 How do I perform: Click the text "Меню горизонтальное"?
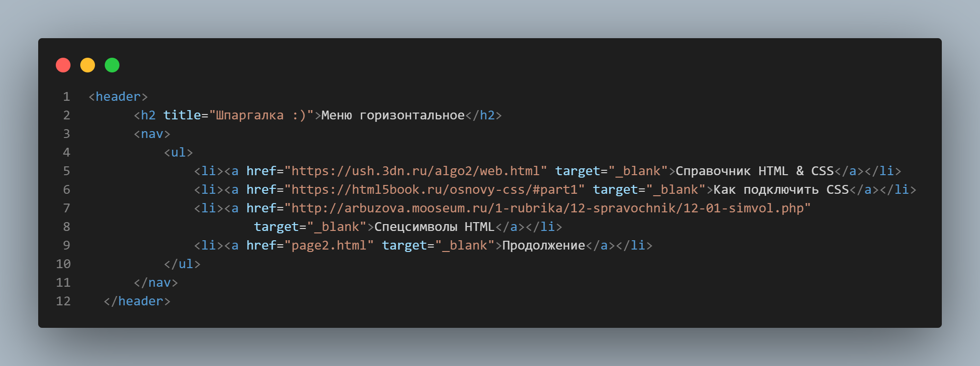(x=393, y=115)
